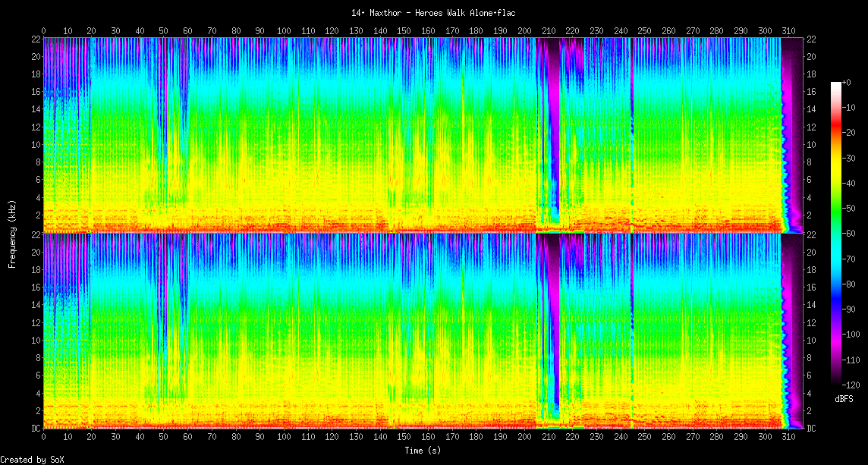Image resolution: width=868 pixels, height=465 pixels.
Task: Pick the "-60" label on the dBFS scale
Action: click(x=851, y=234)
